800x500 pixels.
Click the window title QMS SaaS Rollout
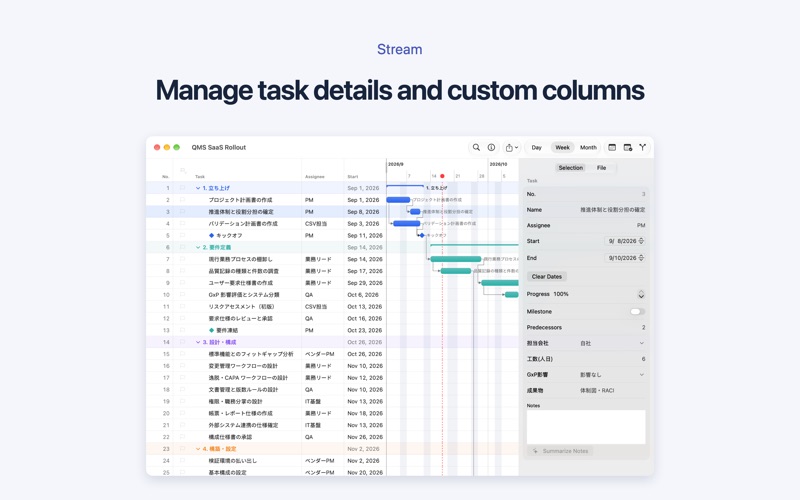click(x=218, y=147)
